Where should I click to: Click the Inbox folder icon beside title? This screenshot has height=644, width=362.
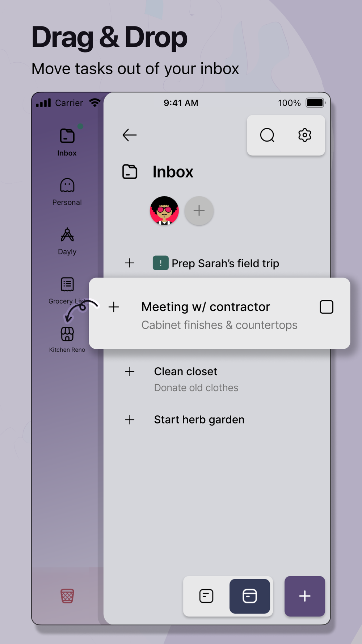tap(130, 172)
